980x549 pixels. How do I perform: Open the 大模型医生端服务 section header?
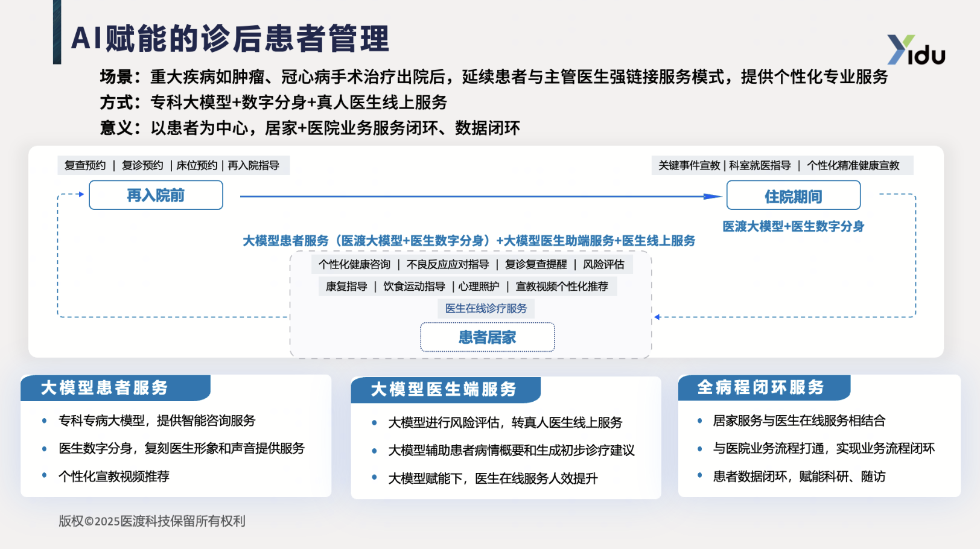coord(444,389)
